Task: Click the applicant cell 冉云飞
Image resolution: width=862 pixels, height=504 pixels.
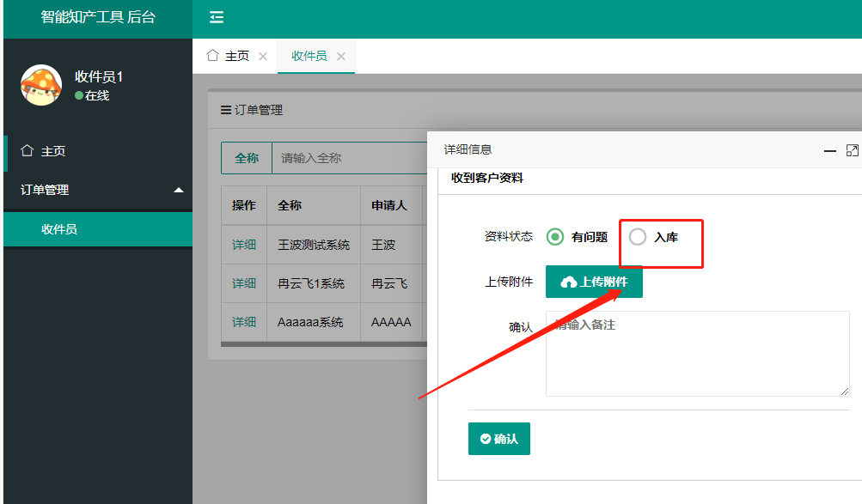Action: 389,283
